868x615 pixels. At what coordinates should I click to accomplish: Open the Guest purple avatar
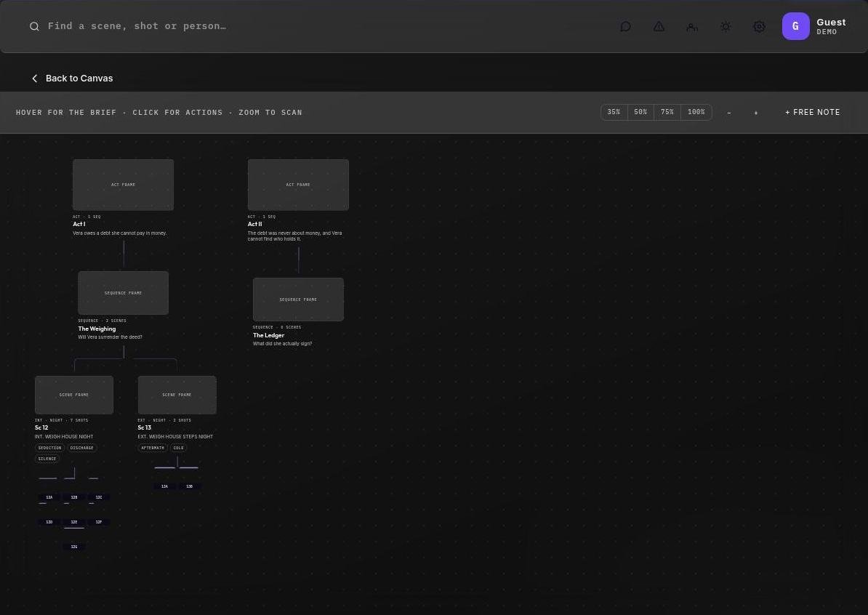pyautogui.click(x=795, y=26)
